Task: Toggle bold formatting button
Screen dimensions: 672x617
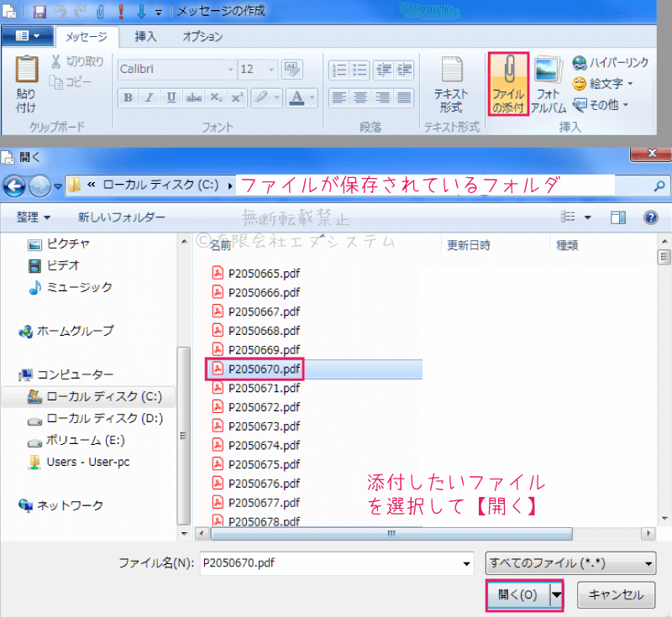Action: click(x=128, y=98)
